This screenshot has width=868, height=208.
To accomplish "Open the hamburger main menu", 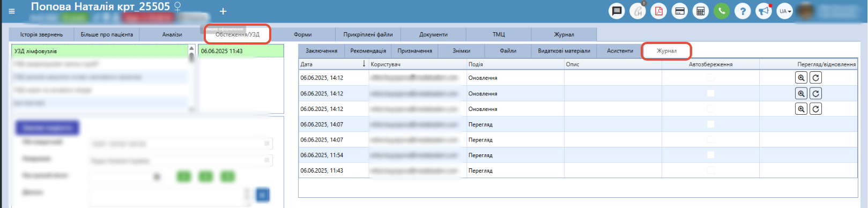I will click(x=12, y=11).
